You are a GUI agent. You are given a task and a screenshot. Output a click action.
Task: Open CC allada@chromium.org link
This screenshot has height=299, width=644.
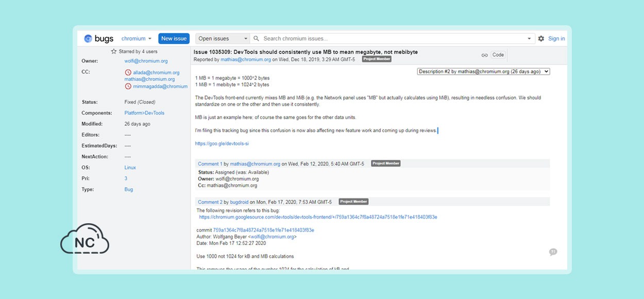pos(156,73)
